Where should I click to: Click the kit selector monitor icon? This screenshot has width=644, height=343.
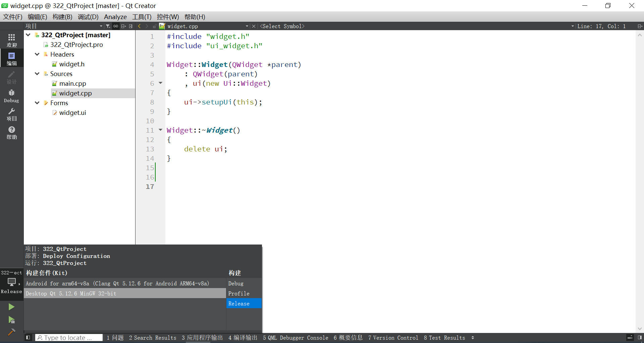12,282
